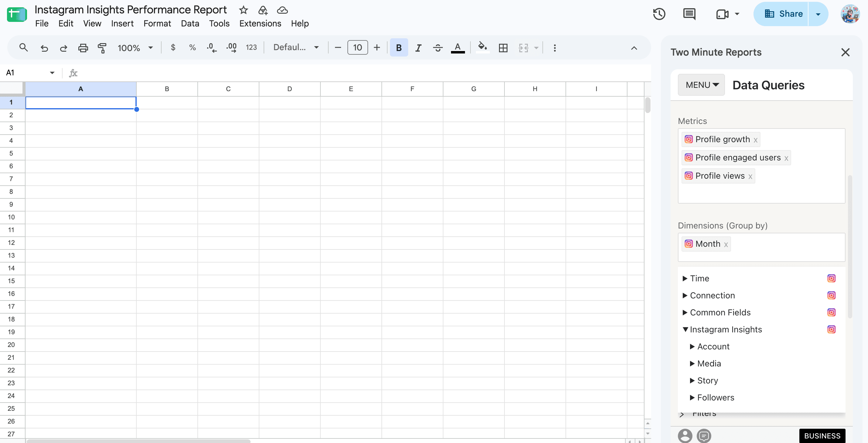Open the MENU dropdown in sidebar

[701, 85]
